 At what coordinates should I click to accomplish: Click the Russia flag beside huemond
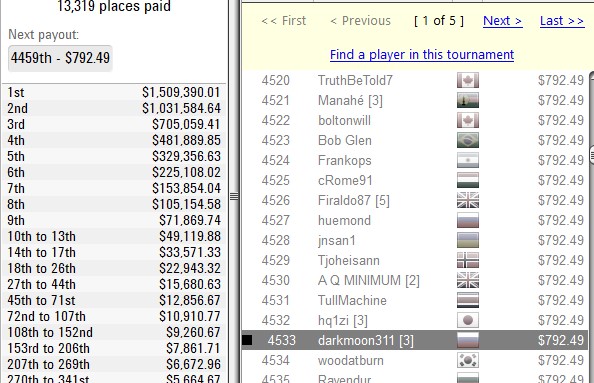click(468, 220)
